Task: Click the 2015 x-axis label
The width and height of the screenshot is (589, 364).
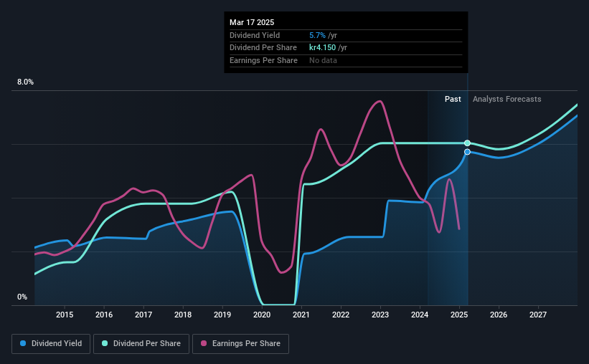Action: coord(65,315)
